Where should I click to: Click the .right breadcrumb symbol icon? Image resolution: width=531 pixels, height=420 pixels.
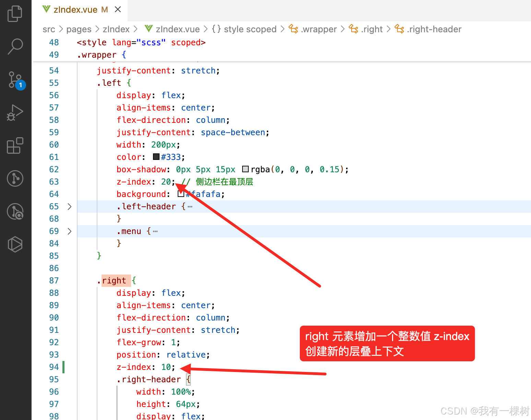pos(353,29)
